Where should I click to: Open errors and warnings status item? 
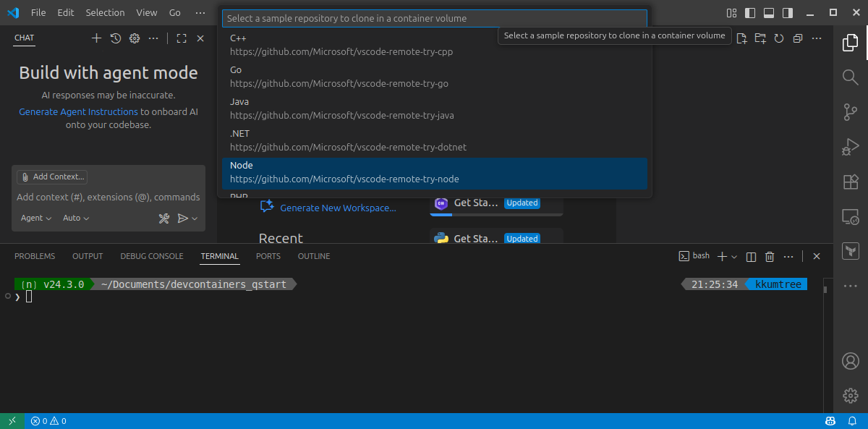coord(48,421)
